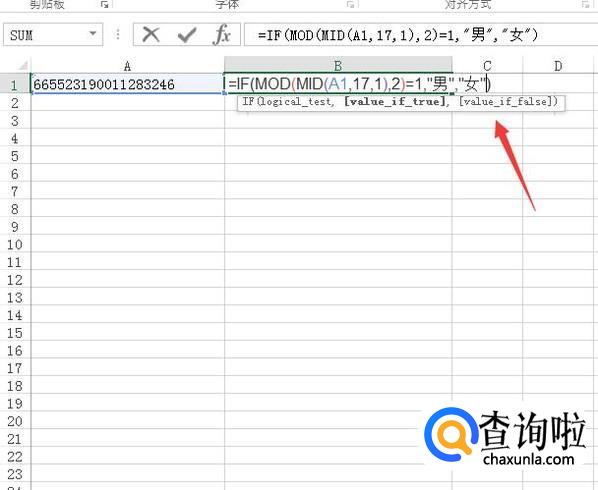Click the value_if_true tooltip argument
Viewport: 598px width, 490px height.
(395, 101)
